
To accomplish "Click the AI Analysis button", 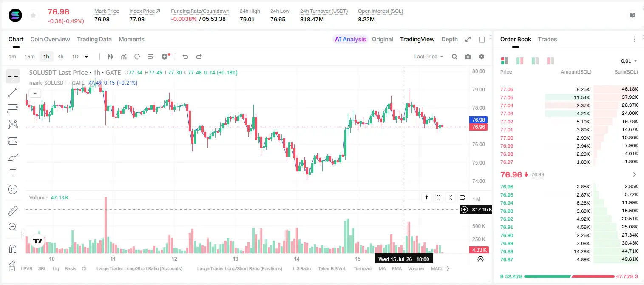I will tap(350, 39).
